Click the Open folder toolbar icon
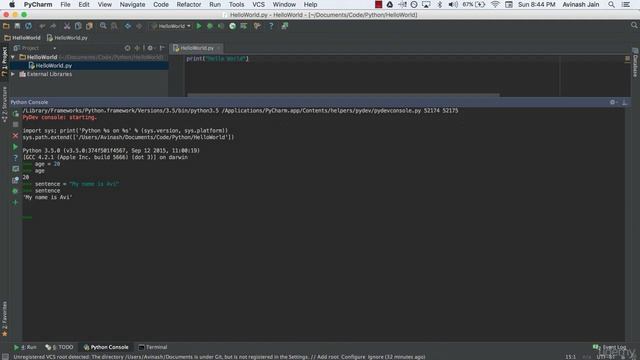This screenshot has width=640, height=360. pos(6,26)
